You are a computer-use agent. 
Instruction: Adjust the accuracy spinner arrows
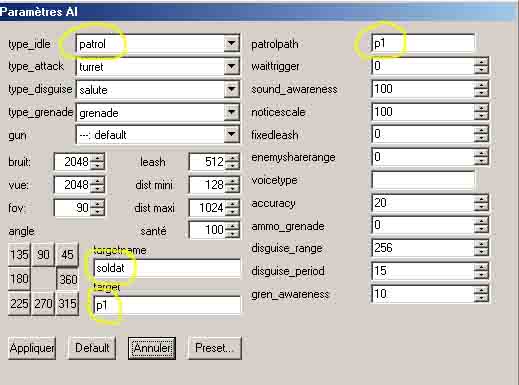tap(481, 203)
